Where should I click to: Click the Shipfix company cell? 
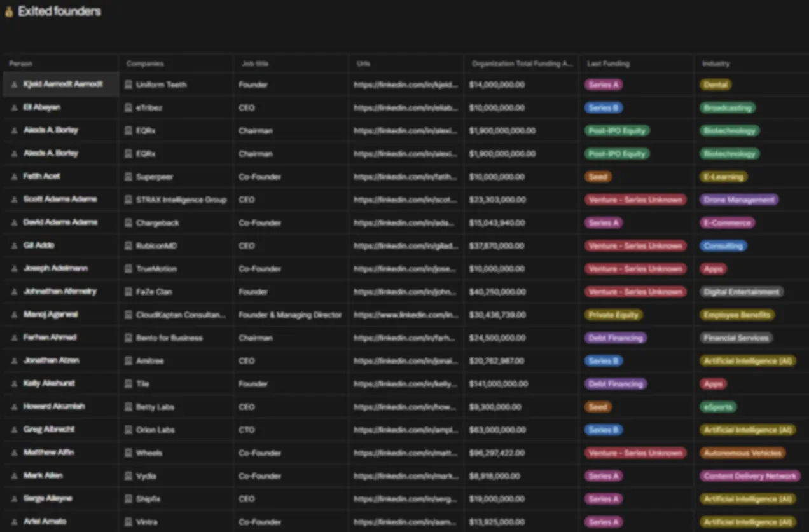tap(176, 499)
